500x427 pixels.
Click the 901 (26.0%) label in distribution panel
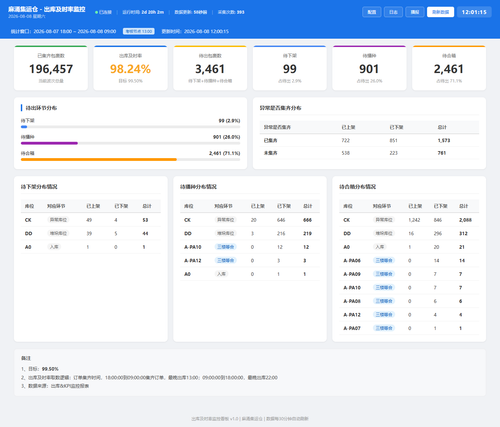click(x=227, y=137)
